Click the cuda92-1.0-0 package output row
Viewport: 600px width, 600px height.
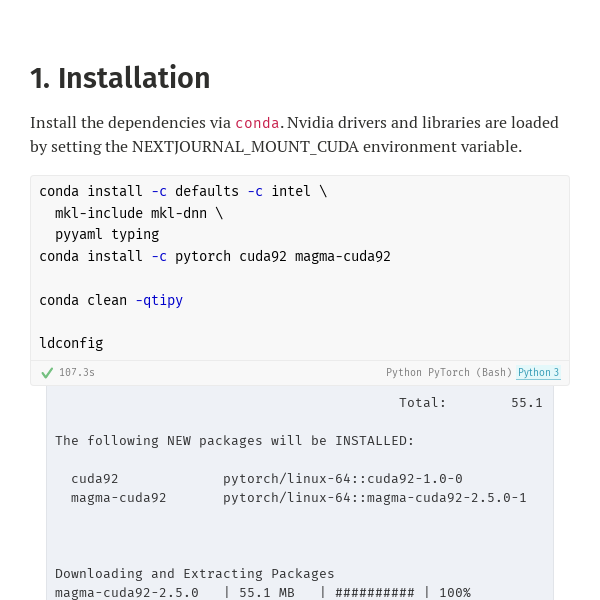pos(266,479)
